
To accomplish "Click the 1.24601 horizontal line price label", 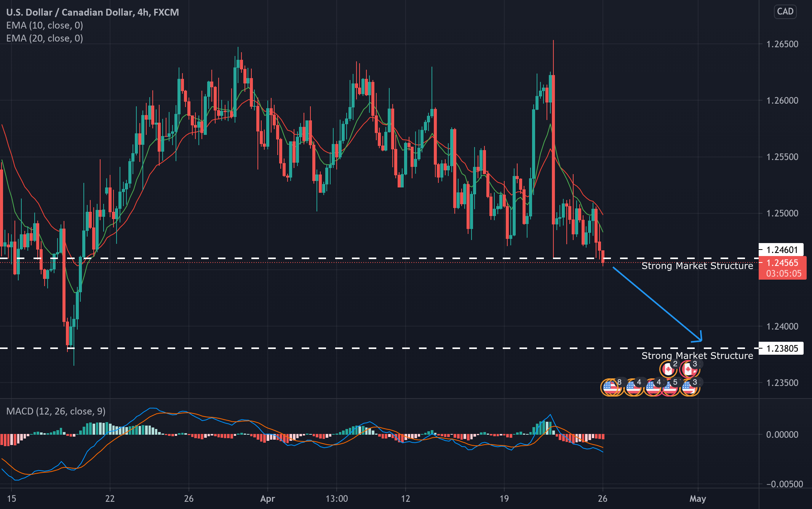I will (781, 250).
